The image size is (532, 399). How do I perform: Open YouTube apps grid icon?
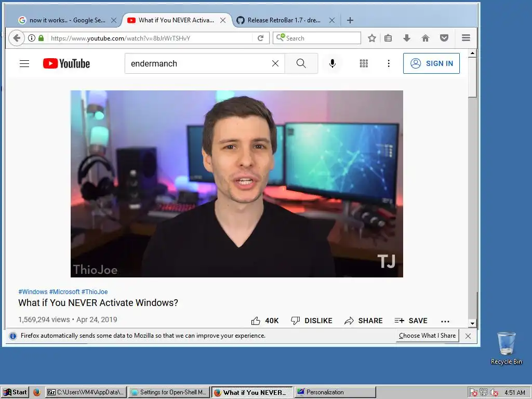pos(364,63)
